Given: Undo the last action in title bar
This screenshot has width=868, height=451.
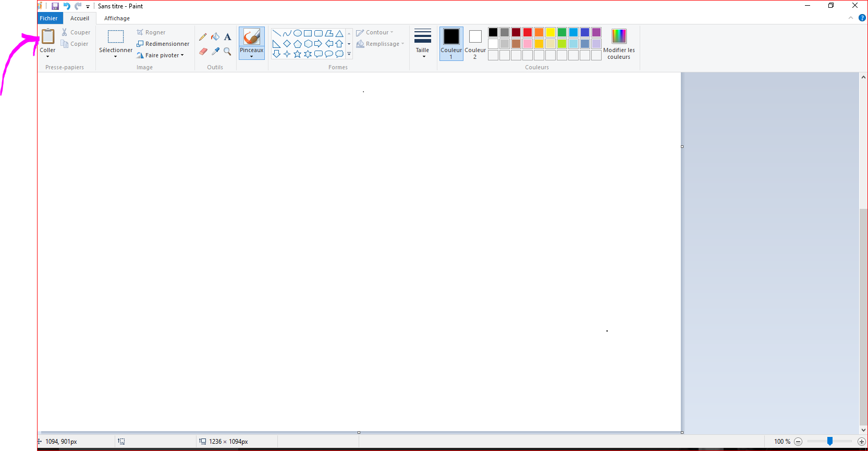Looking at the screenshot, I should click(67, 6).
